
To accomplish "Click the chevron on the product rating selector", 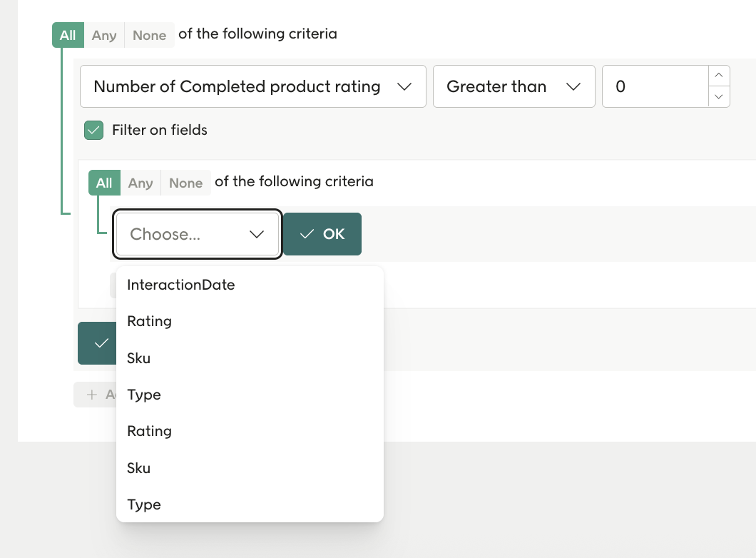I will (x=404, y=86).
